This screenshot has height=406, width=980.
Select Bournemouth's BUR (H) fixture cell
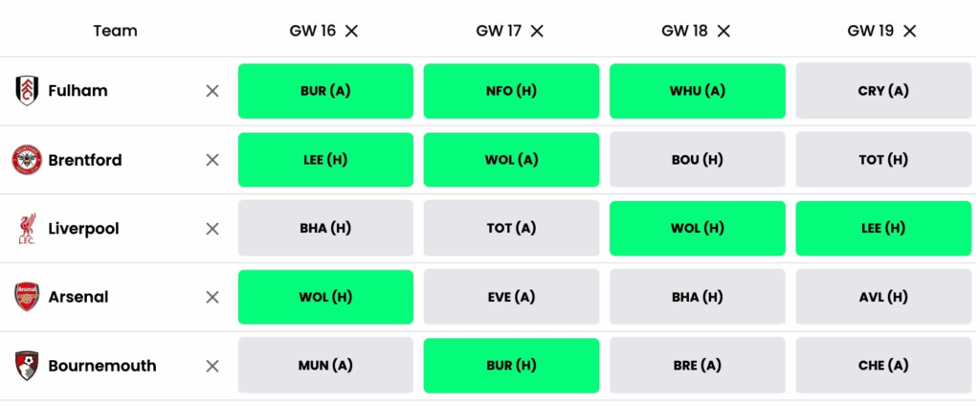[x=511, y=366]
